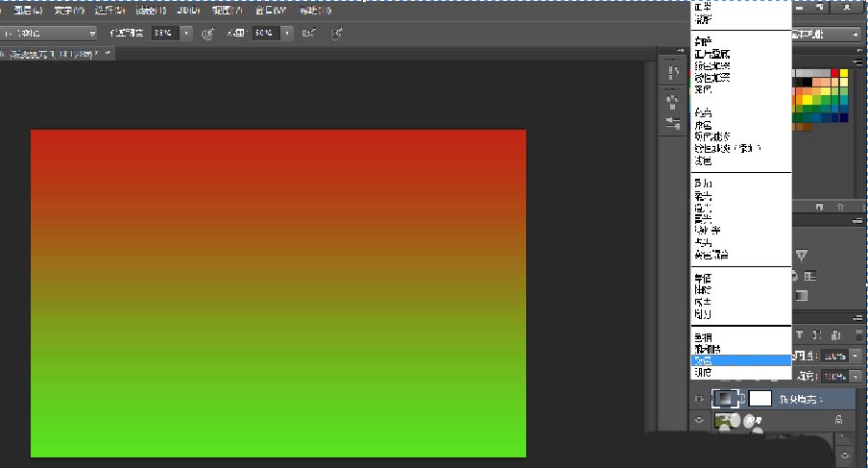868x468 pixels.
Task: Click the pressure-for-size icon in options bar
Action: [337, 33]
